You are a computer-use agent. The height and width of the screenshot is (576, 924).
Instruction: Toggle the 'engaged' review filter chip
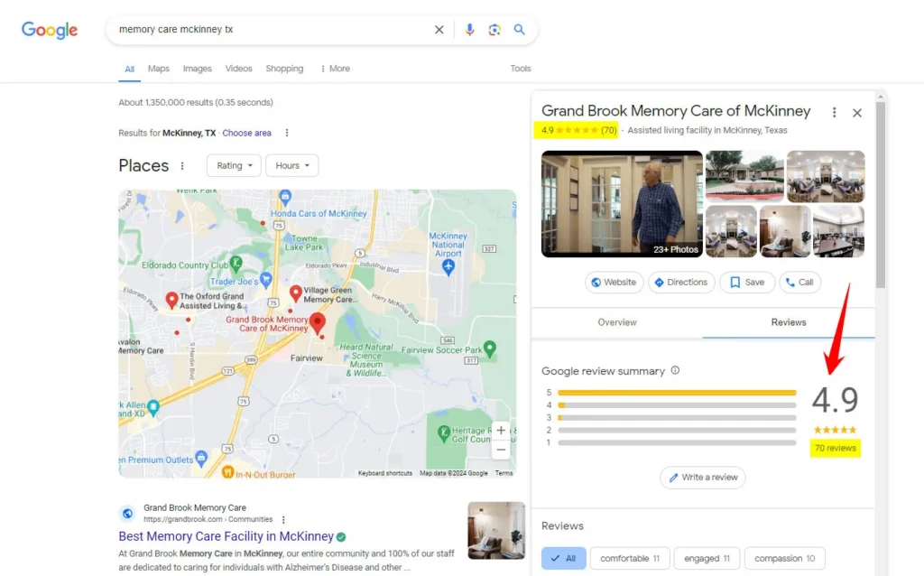707,558
